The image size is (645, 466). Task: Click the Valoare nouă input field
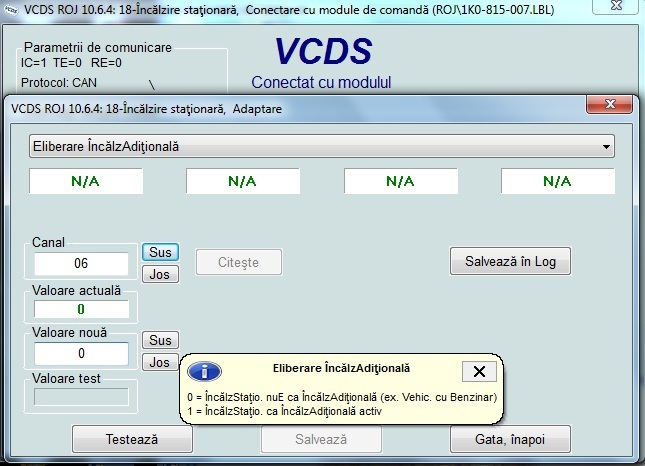coord(81,354)
